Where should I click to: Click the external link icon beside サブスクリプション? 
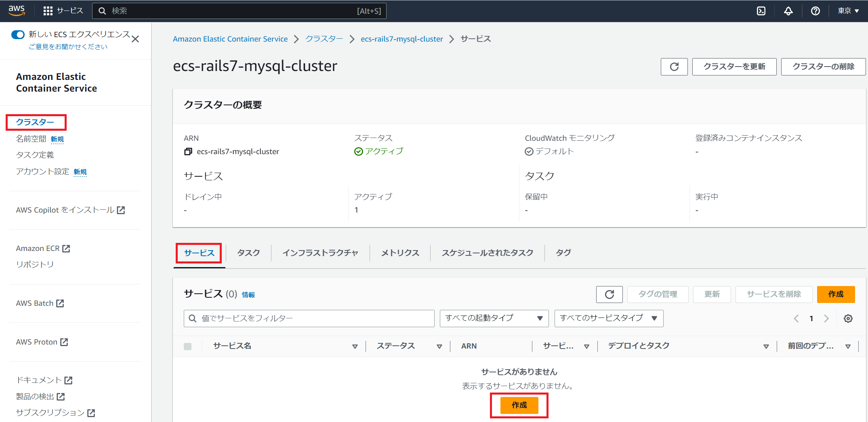click(x=91, y=413)
